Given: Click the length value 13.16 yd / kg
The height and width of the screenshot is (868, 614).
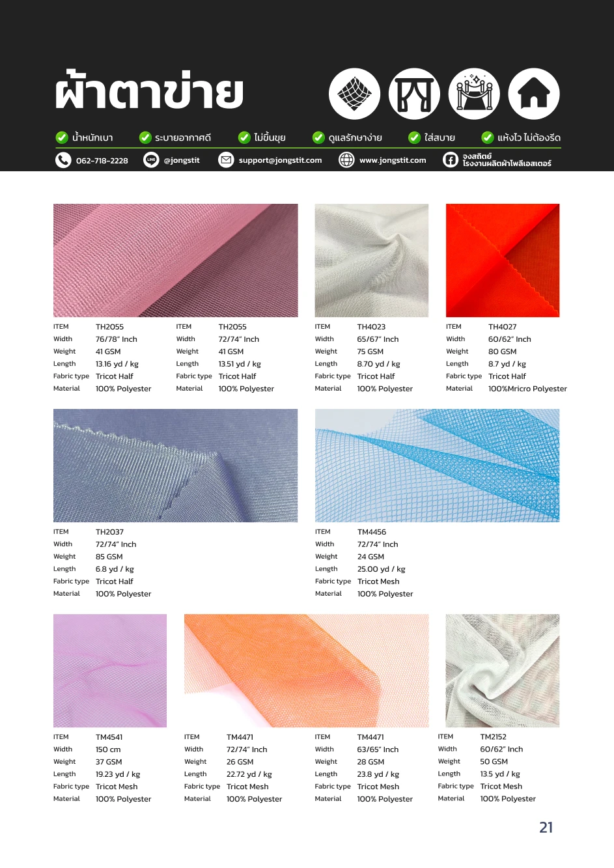Looking at the screenshot, I should click(x=117, y=364).
